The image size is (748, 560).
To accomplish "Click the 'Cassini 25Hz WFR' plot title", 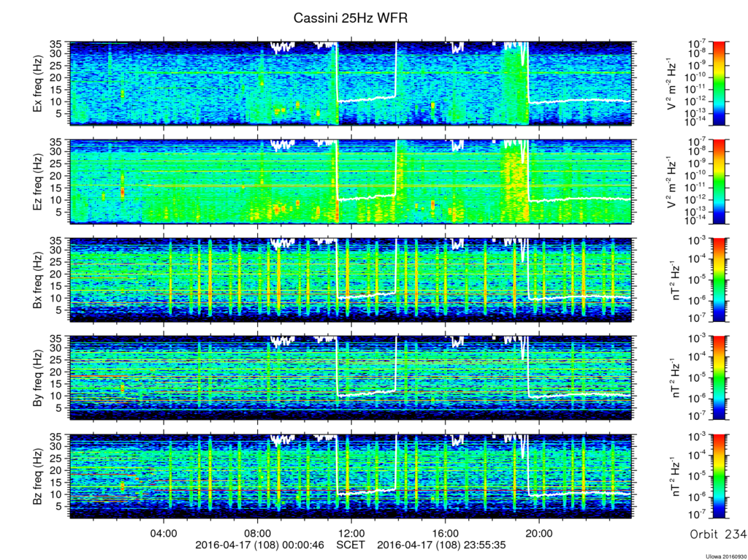I will click(x=351, y=18).
